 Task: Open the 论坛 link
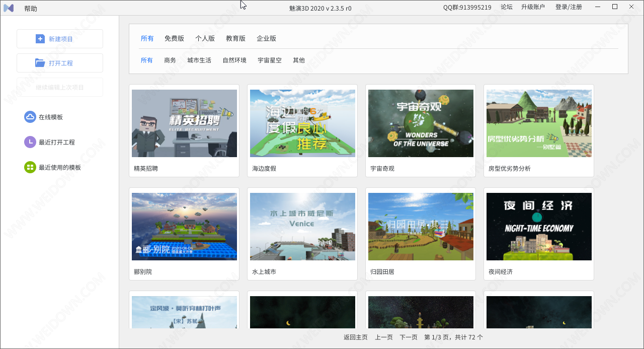507,7
